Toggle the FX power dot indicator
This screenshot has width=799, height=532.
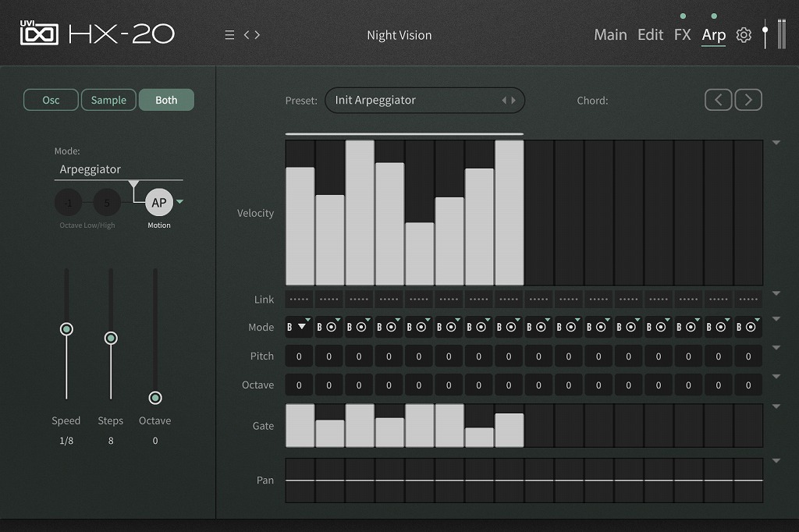coord(683,16)
